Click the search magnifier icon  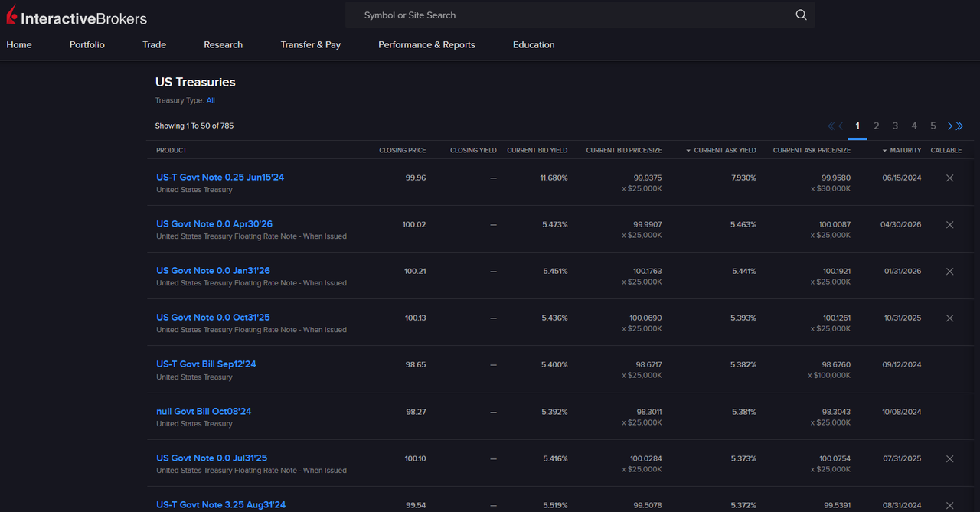click(801, 15)
